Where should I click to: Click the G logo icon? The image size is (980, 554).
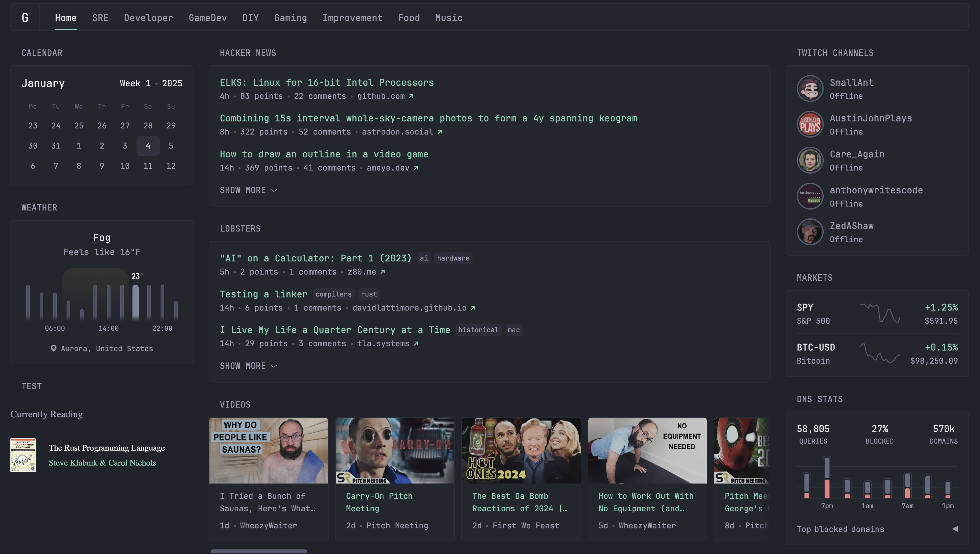[25, 17]
